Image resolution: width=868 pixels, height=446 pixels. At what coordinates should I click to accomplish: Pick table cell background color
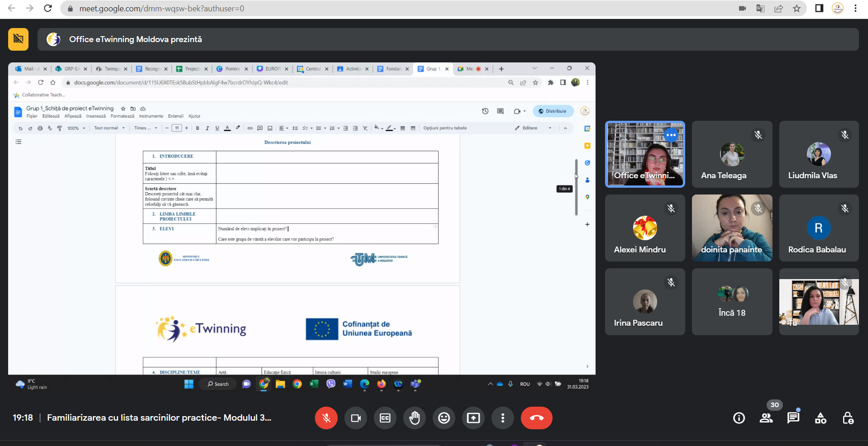point(377,128)
